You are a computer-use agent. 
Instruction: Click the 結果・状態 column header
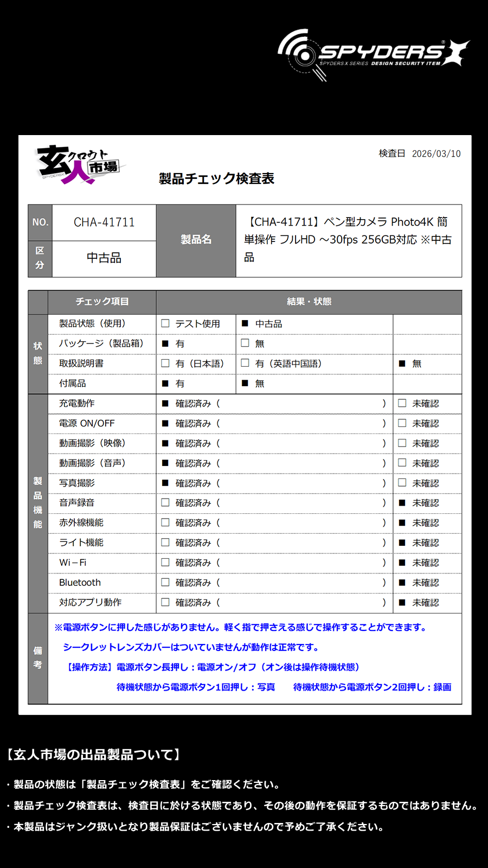click(309, 302)
